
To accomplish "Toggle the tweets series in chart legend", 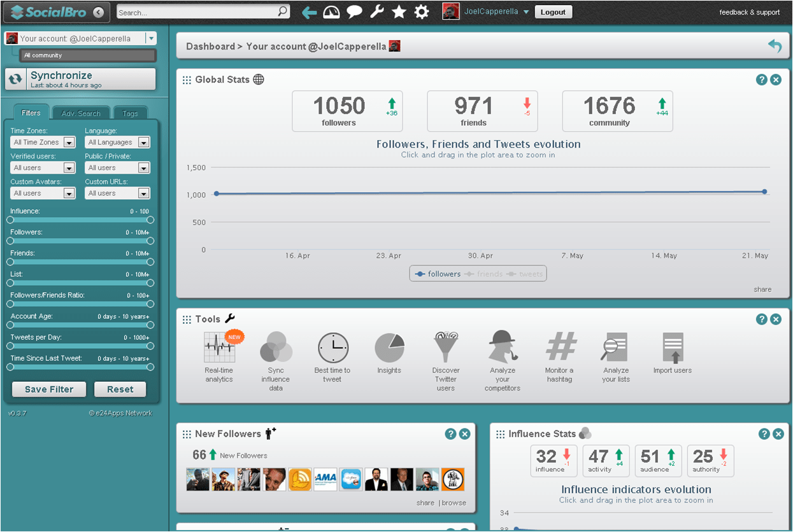I will (525, 274).
